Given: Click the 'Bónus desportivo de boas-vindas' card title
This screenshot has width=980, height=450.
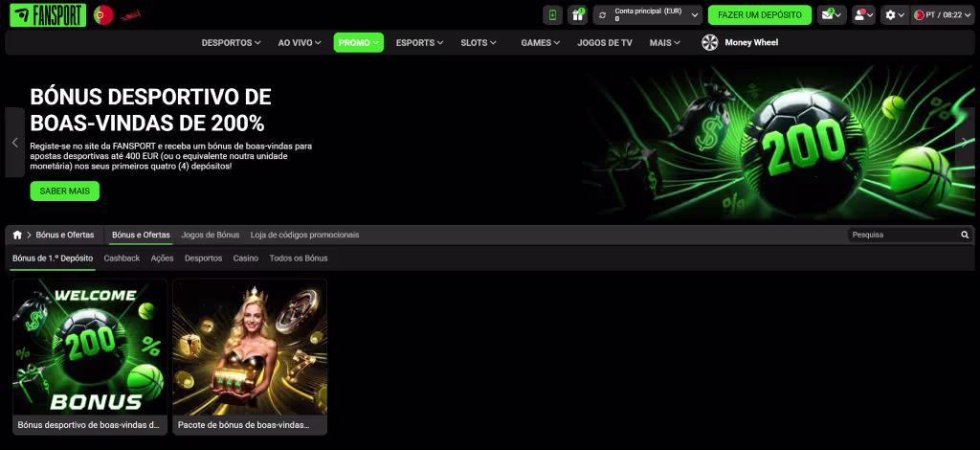Looking at the screenshot, I should pos(89,425).
